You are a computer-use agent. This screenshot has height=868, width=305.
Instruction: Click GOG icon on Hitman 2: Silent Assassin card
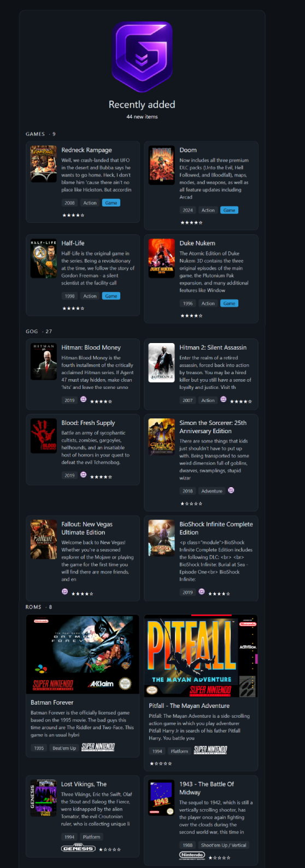point(224,399)
